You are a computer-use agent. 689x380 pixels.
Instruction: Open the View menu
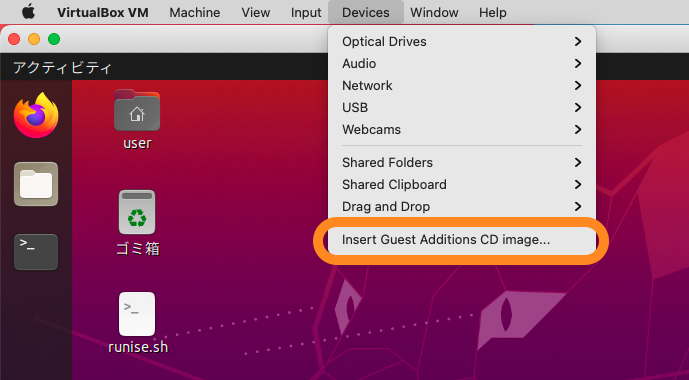click(256, 12)
